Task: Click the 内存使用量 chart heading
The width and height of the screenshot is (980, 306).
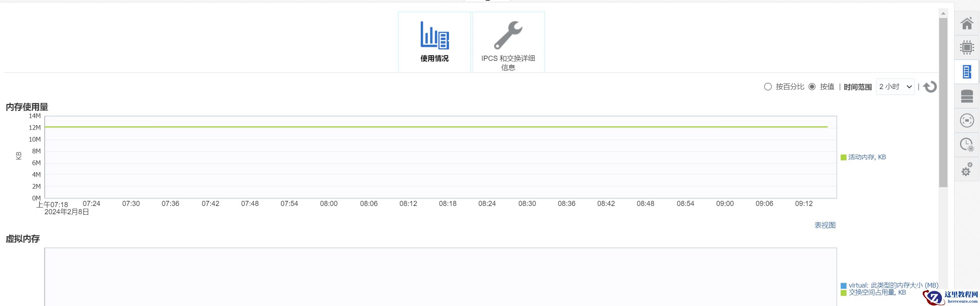Action: click(x=27, y=107)
